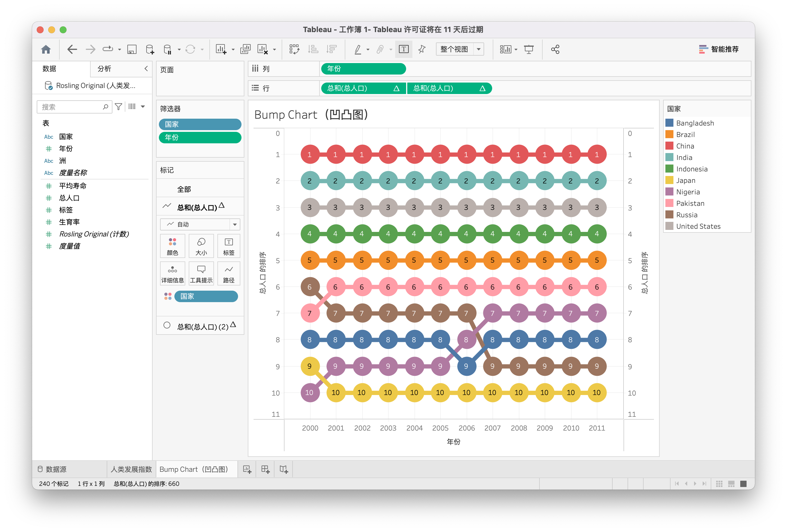Pause auto updates data icon
This screenshot has height=532, width=787.
tap(167, 49)
